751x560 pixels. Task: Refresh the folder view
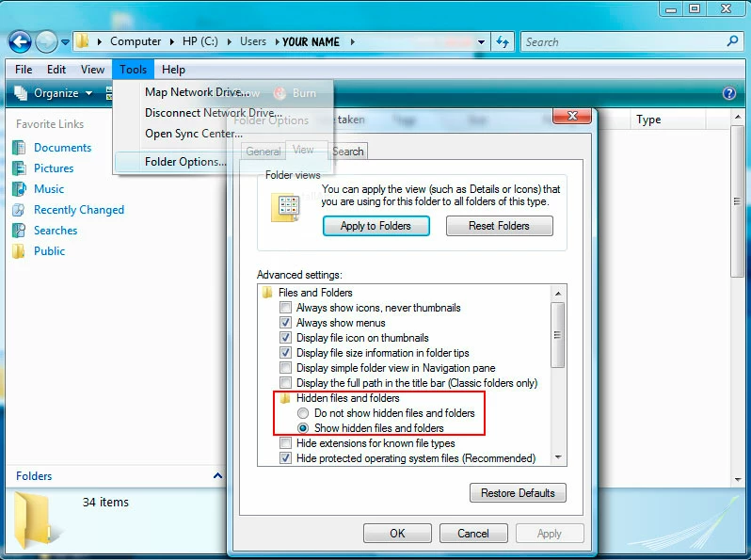(x=502, y=41)
